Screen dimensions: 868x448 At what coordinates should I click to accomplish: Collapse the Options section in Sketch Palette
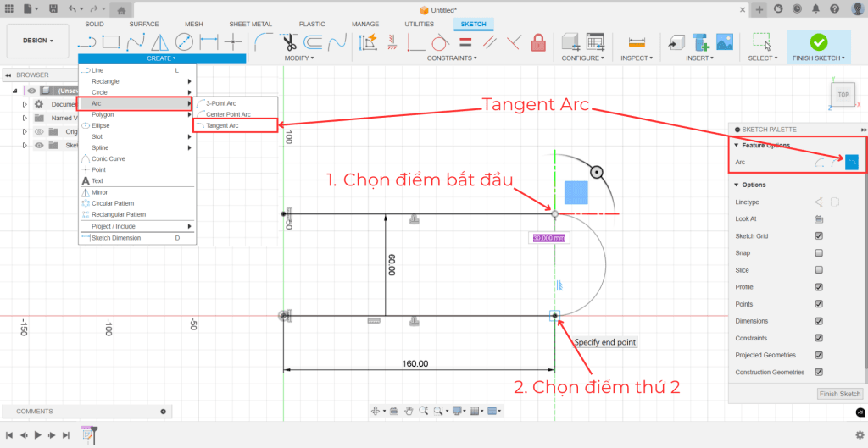(736, 185)
